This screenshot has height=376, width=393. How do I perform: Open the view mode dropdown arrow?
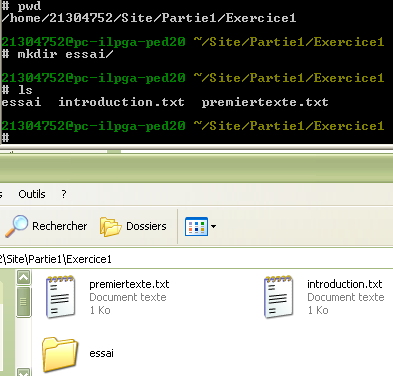[213, 226]
